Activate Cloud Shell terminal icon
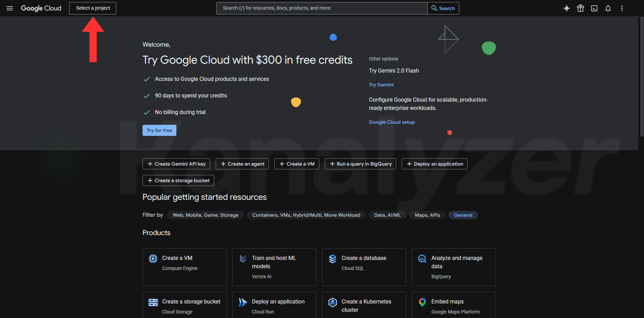Viewport: 644px width, 318px height. tap(594, 8)
